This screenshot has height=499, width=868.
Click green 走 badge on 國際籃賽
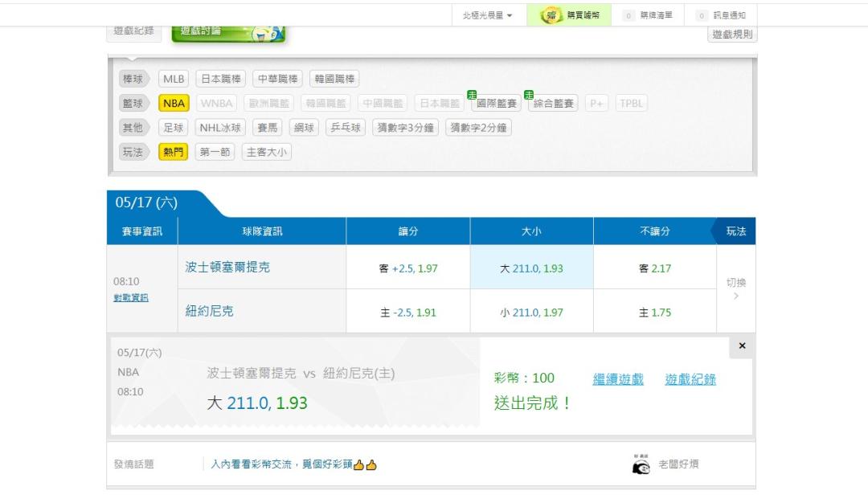coord(472,95)
